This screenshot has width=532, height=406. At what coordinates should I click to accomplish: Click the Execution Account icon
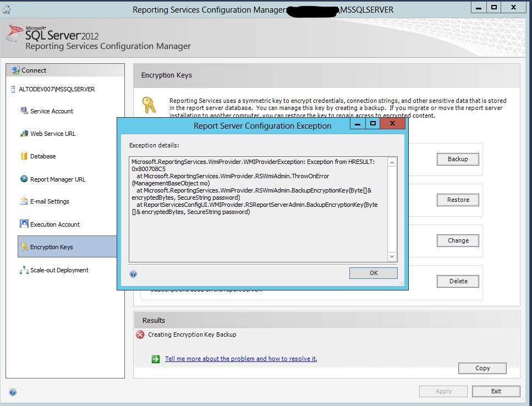[24, 224]
